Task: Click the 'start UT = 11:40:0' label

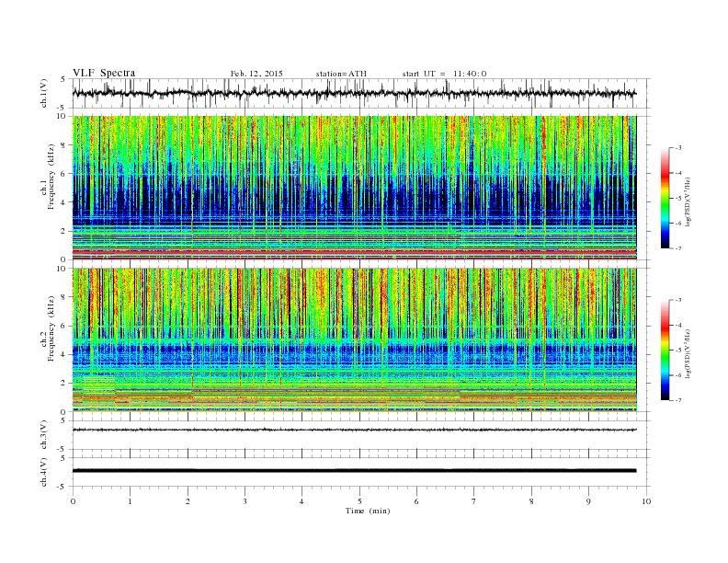Action: point(444,74)
